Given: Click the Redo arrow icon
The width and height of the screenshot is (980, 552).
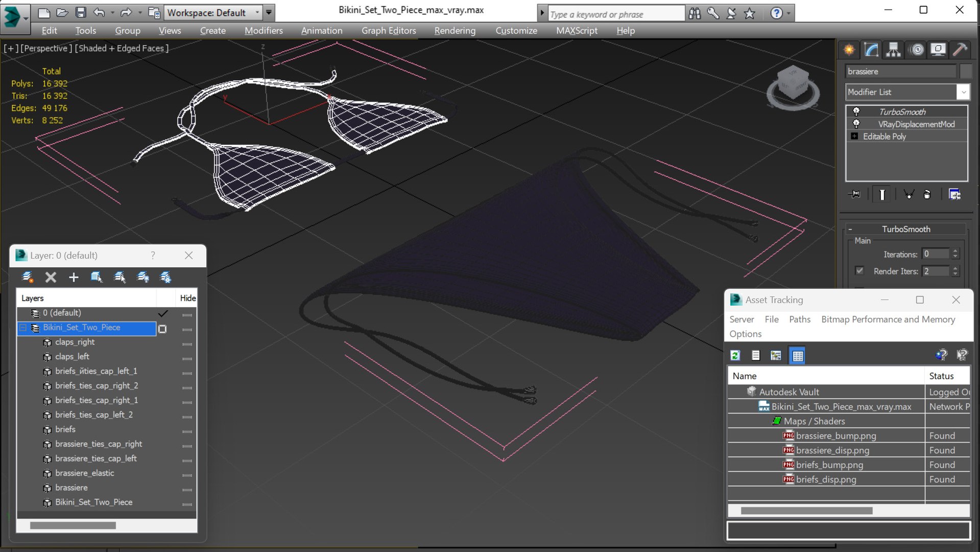Looking at the screenshot, I should tap(126, 12).
